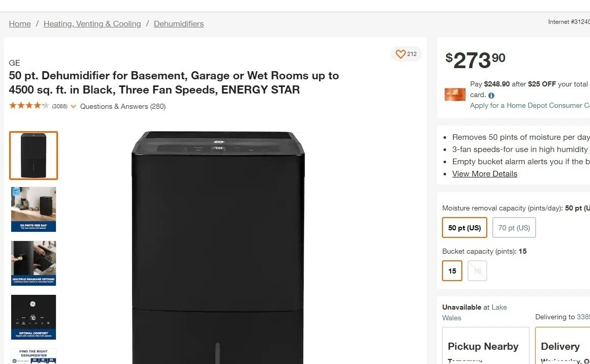
Task: Select 70 pt (US) moisture capacity
Action: point(514,227)
